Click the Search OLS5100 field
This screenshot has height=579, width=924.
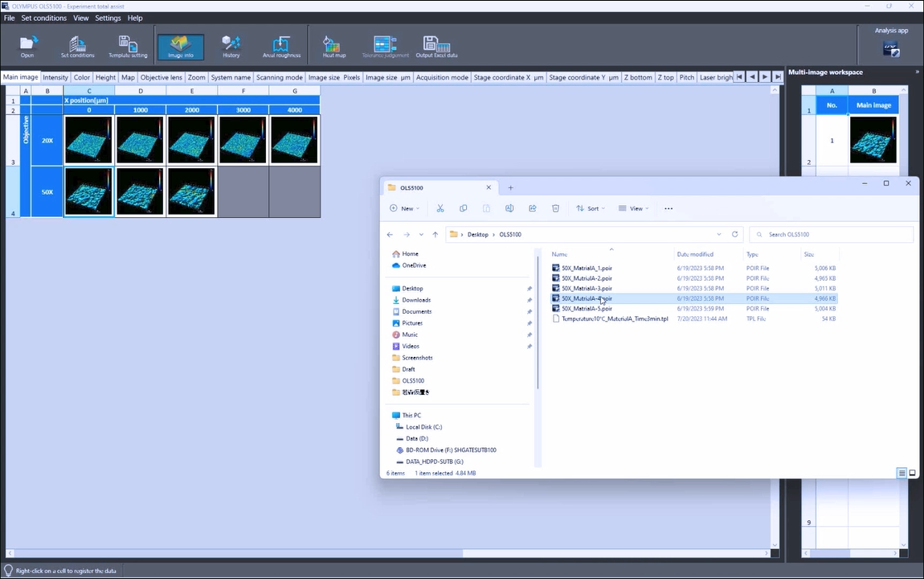[x=832, y=234]
